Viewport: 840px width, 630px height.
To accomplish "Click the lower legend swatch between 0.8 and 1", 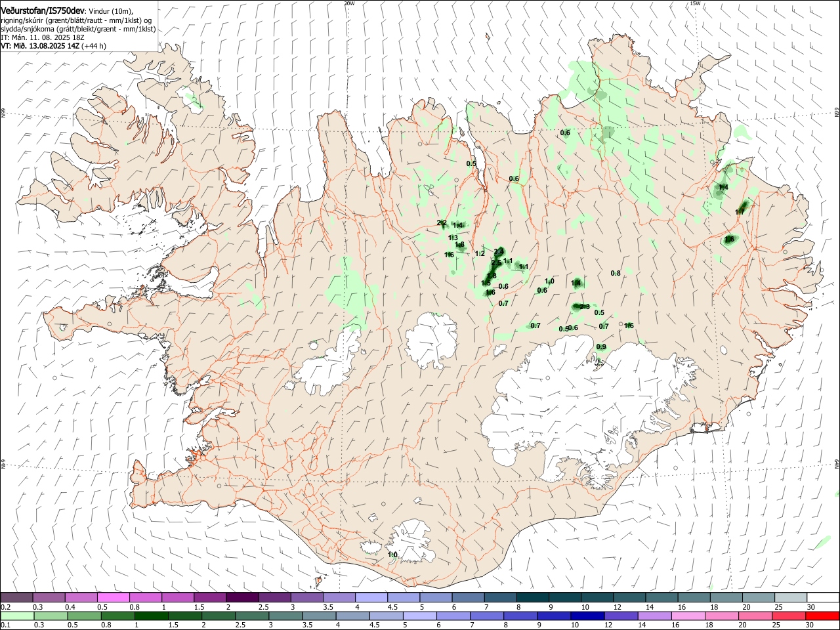I will [x=119, y=616].
